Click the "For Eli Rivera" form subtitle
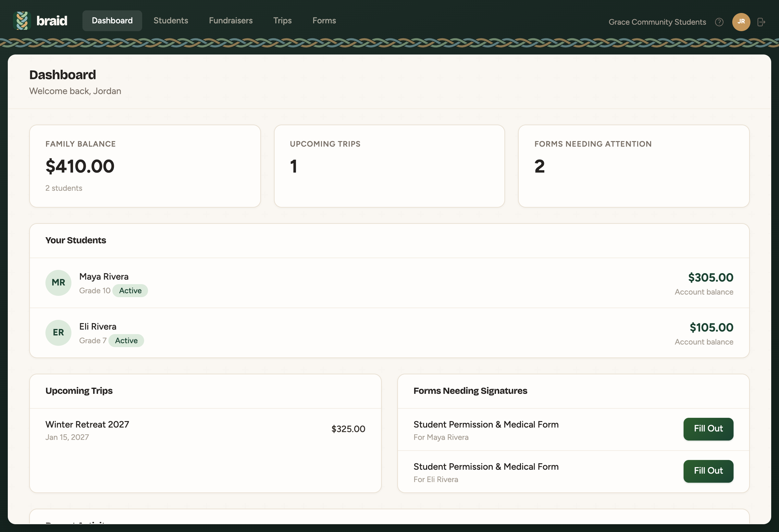 pos(436,480)
